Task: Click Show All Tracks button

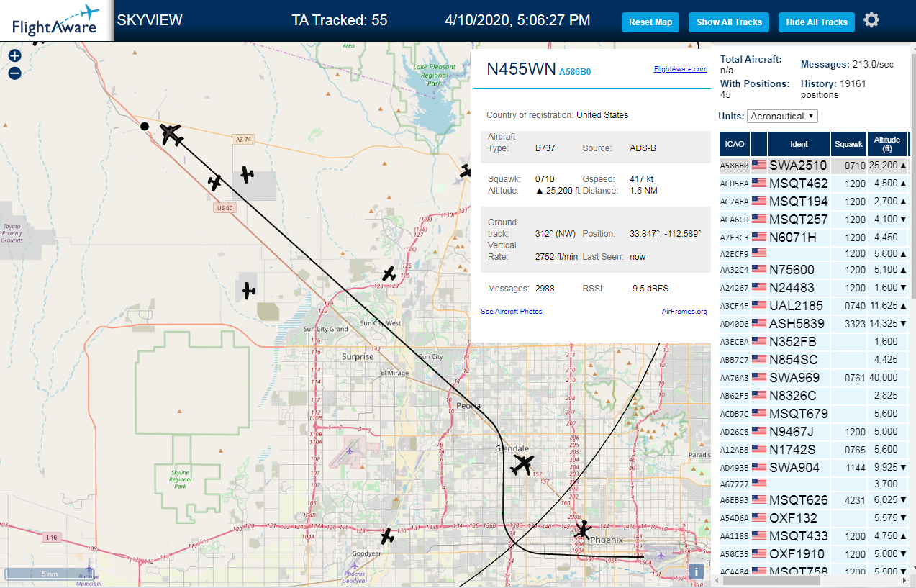Action: pyautogui.click(x=729, y=22)
